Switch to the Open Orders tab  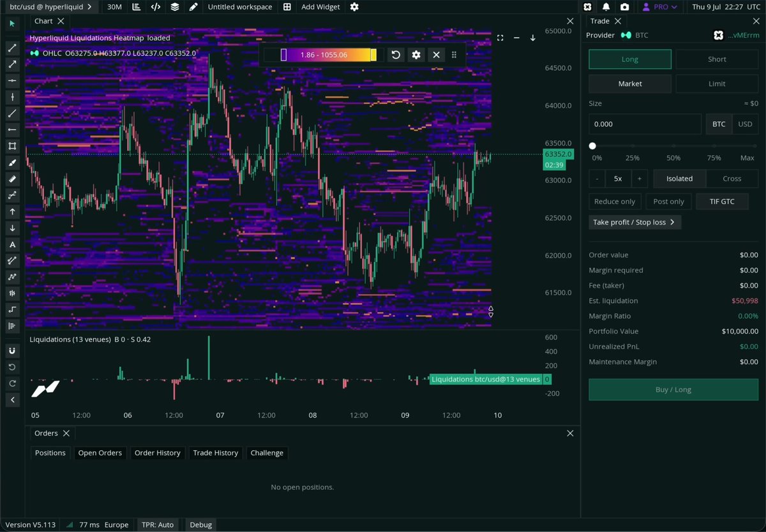[x=100, y=453]
